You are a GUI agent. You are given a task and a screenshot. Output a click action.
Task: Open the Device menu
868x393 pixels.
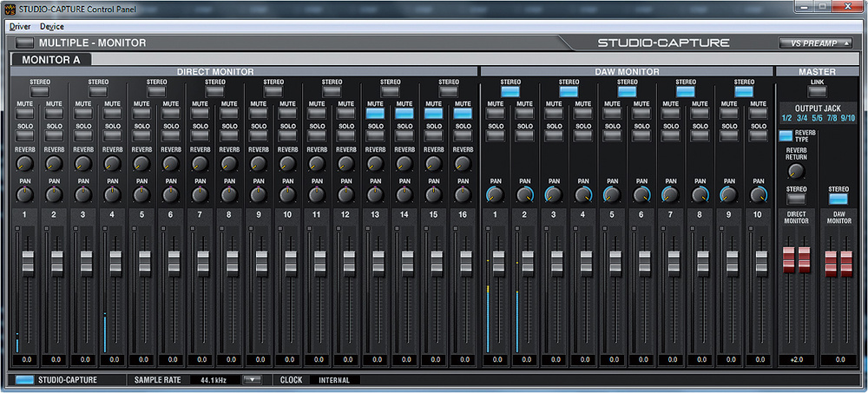coord(52,27)
